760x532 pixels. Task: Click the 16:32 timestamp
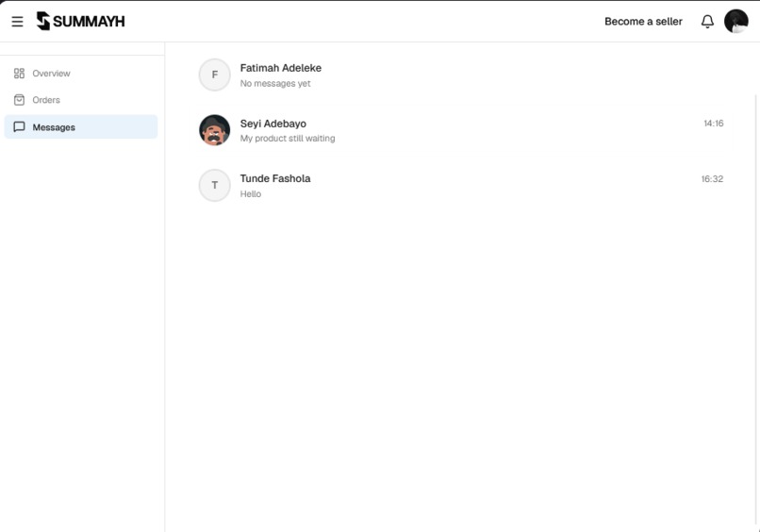[712, 179]
